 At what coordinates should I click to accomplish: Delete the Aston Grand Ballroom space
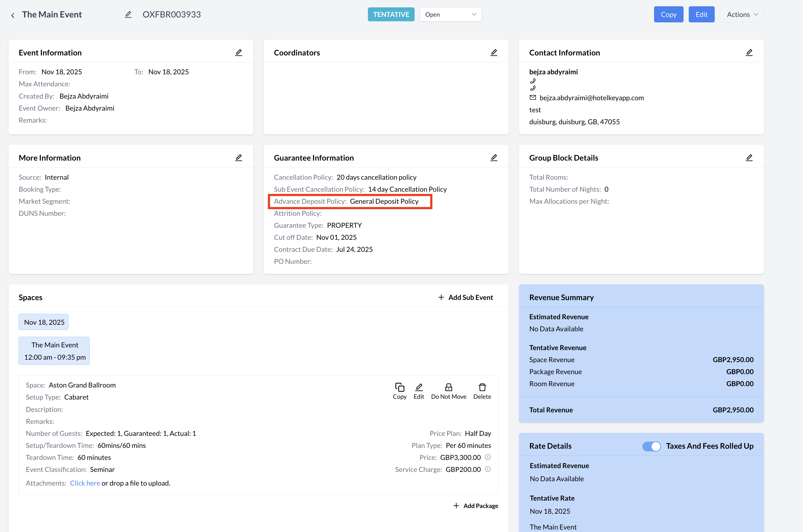482,388
